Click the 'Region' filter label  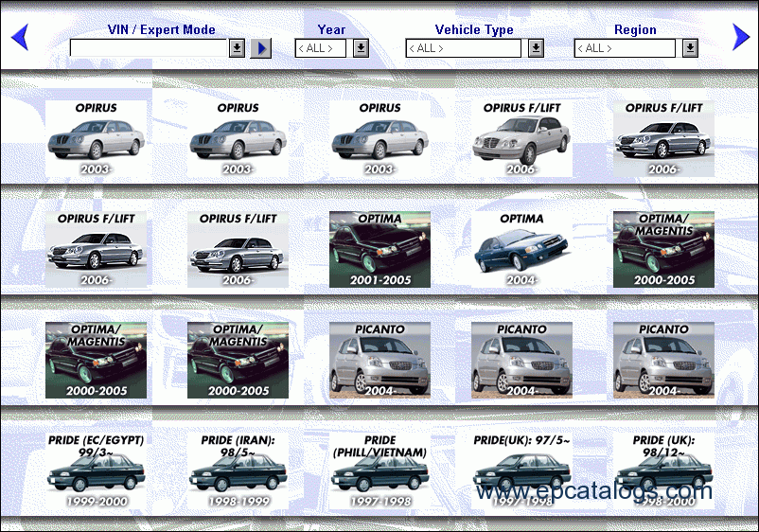click(635, 29)
